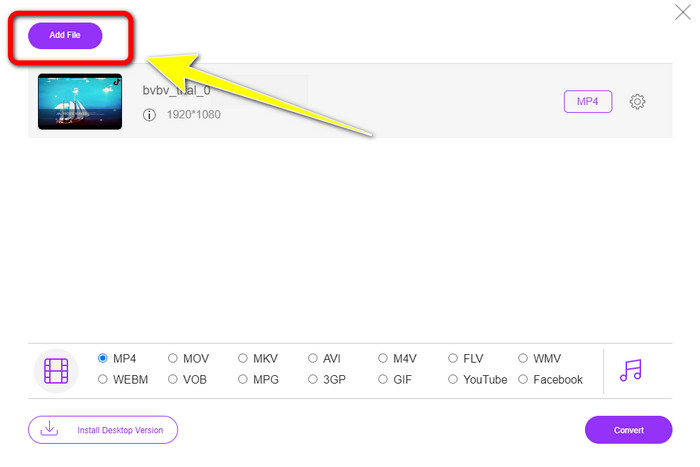This screenshot has width=700, height=467.
Task: Choose the FLV format radio button
Action: click(x=454, y=358)
